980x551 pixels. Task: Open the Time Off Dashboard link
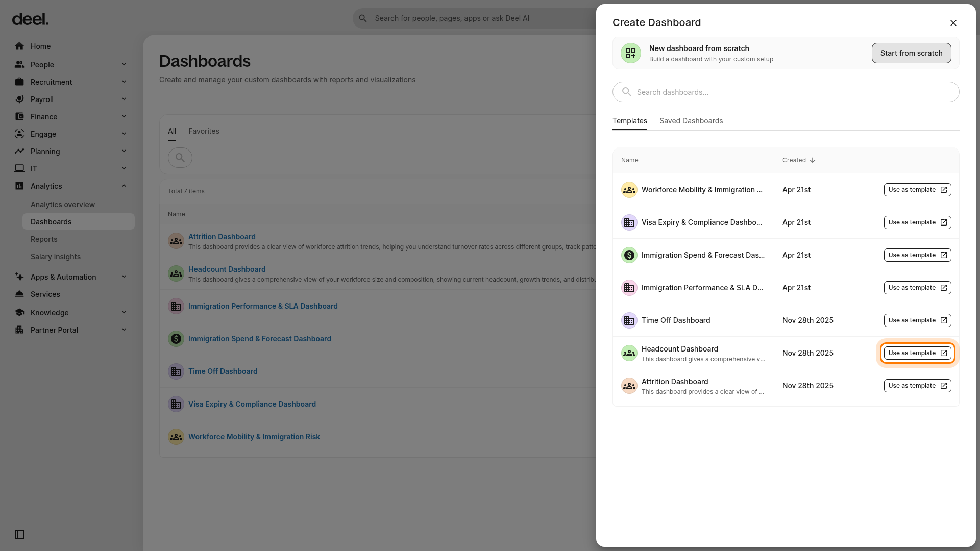coord(223,371)
